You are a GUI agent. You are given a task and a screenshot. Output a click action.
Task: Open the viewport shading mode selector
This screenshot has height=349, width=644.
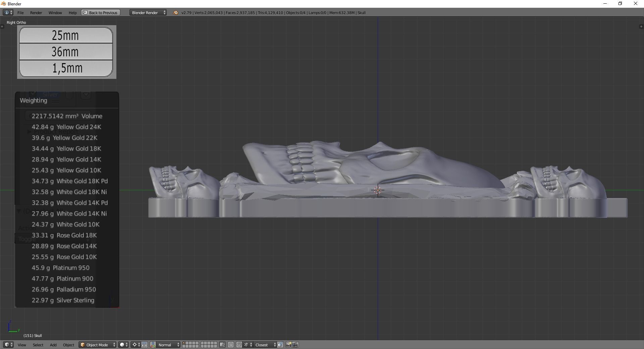[x=123, y=345]
